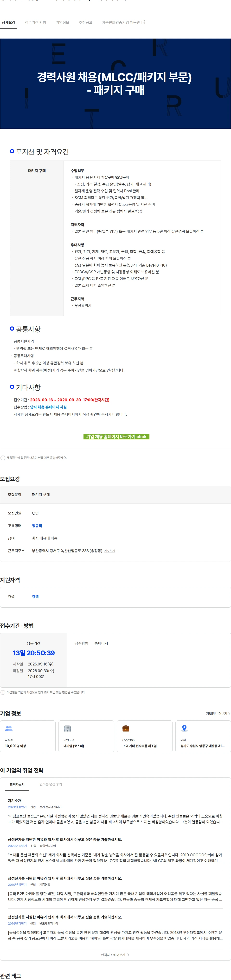Click the 경력 qualification value
The width and height of the screenshot is (231, 980).
[x=35, y=597]
